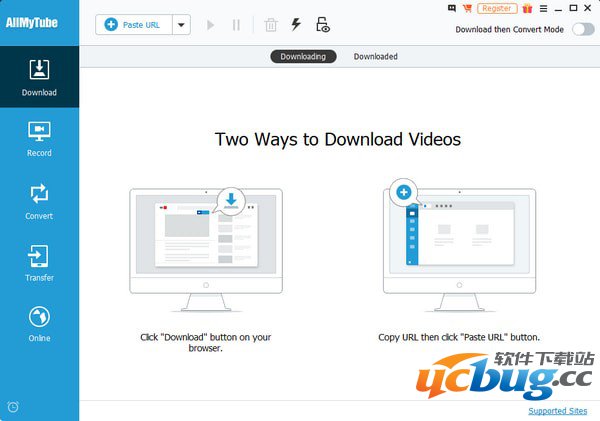
Task: Open the main menu hamburger icon
Action: coord(545,8)
